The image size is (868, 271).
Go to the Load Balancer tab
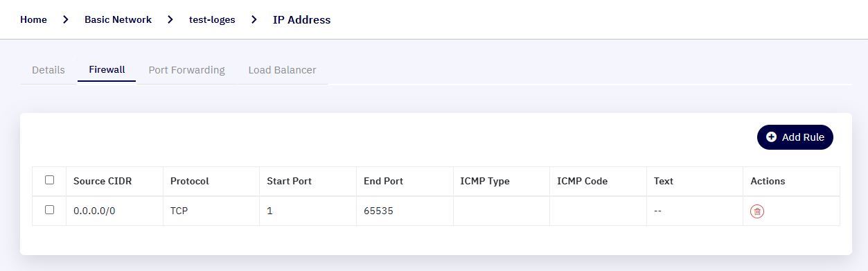(283, 70)
